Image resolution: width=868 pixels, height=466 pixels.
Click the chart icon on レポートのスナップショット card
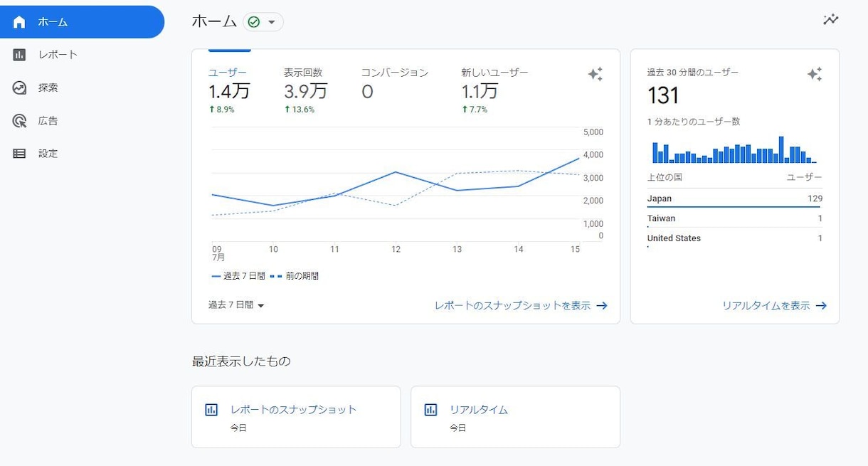click(x=211, y=410)
